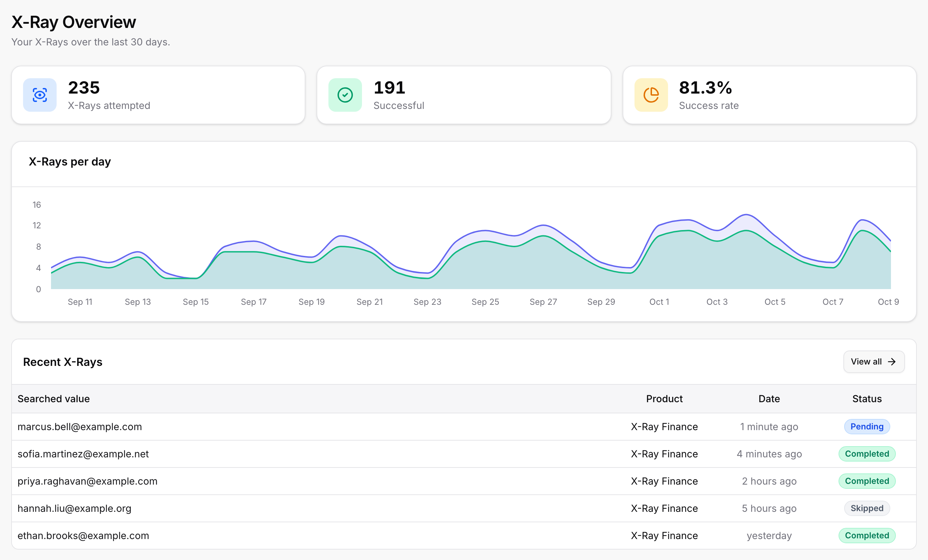Sort by the Date column header
The height and width of the screenshot is (560, 928).
click(769, 399)
